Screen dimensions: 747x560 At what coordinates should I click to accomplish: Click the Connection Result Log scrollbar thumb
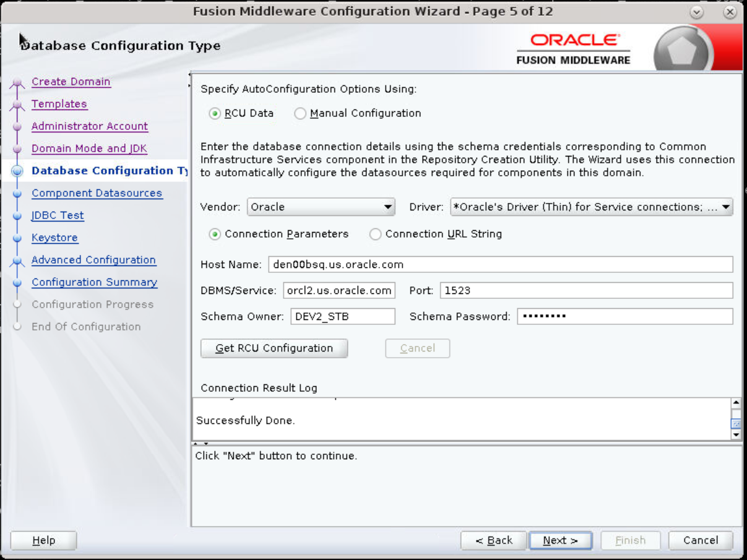736,423
